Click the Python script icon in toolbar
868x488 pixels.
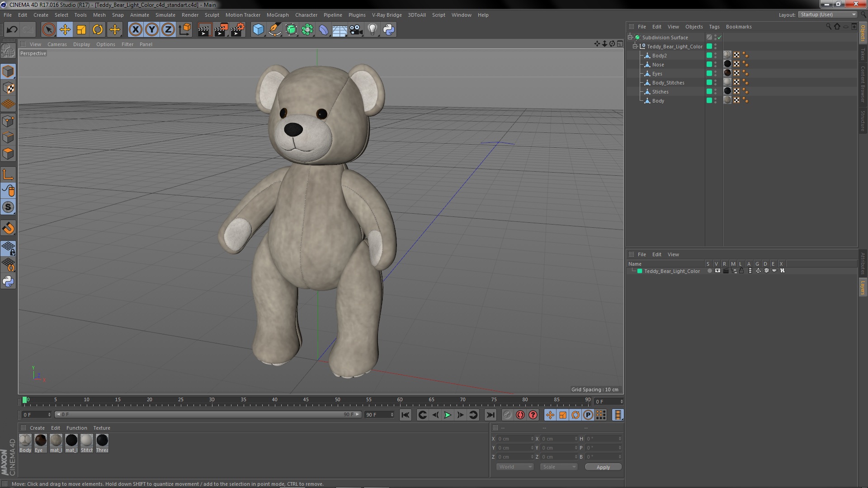pos(389,30)
